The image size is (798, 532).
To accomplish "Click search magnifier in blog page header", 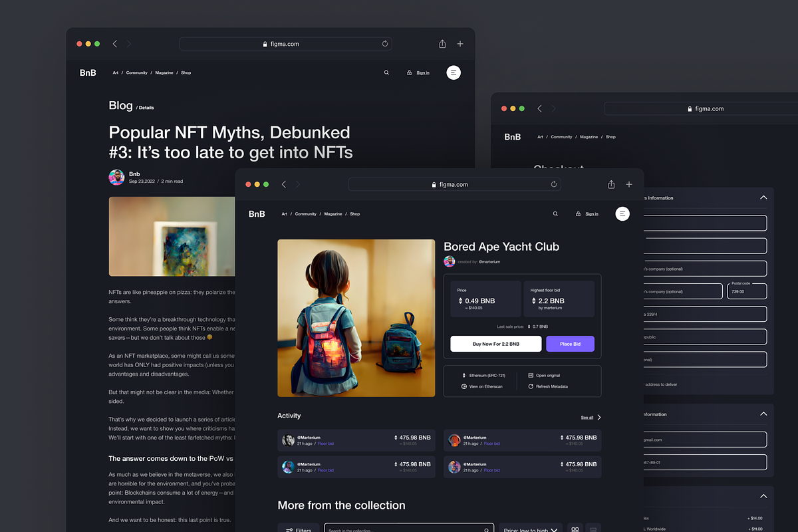I will (x=386, y=72).
